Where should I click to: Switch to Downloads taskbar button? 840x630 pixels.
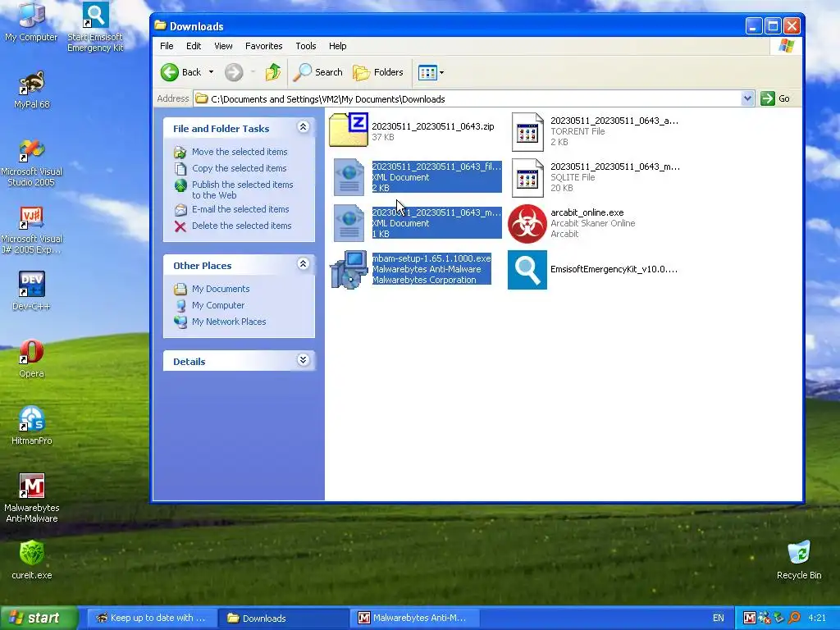283,619
